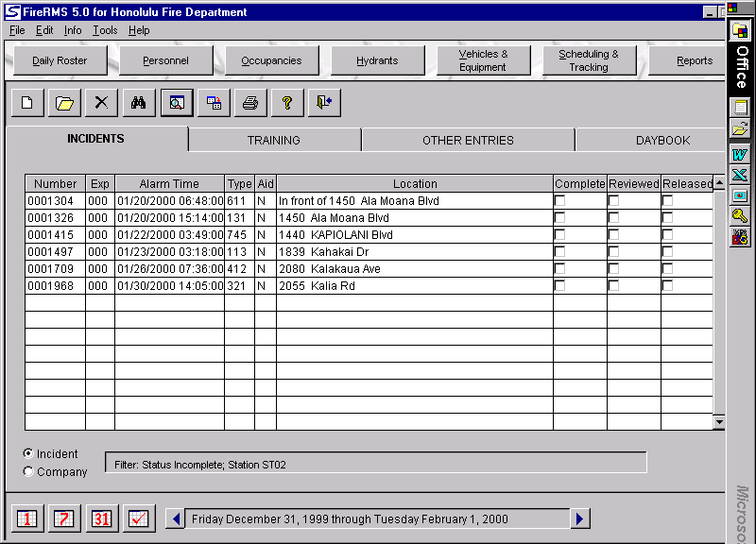Click the binoculars Find icon
The height and width of the screenshot is (544, 756).
coord(139,103)
